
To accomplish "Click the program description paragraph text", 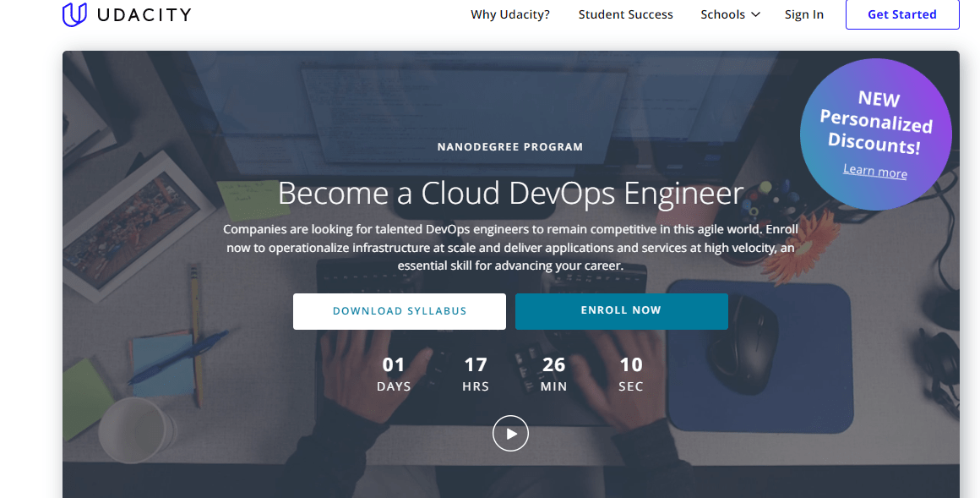I will (510, 248).
